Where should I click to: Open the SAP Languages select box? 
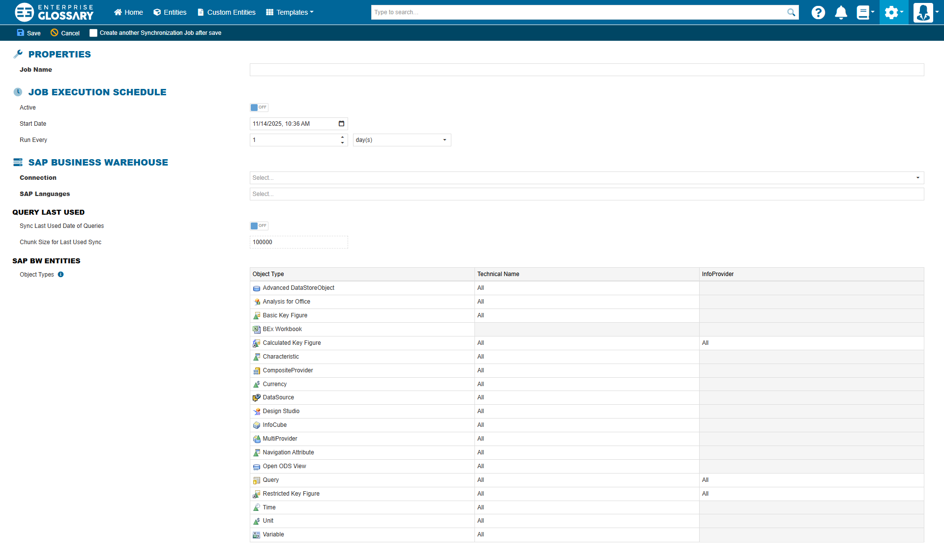586,194
